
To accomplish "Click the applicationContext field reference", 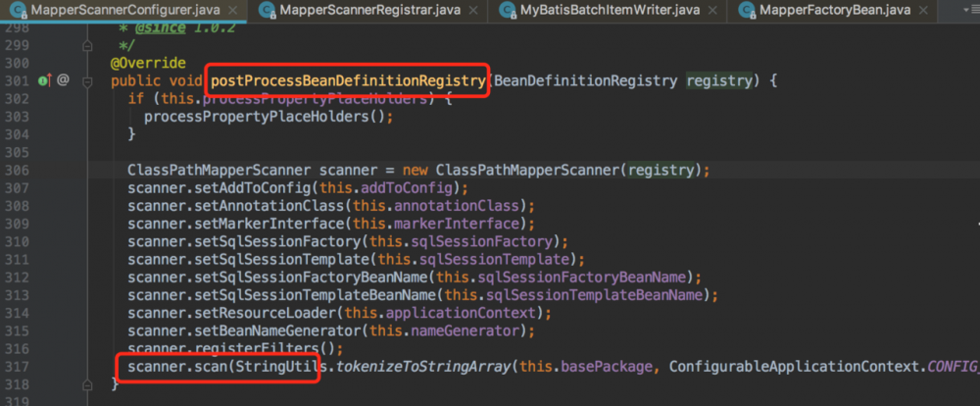I will tap(462, 312).
